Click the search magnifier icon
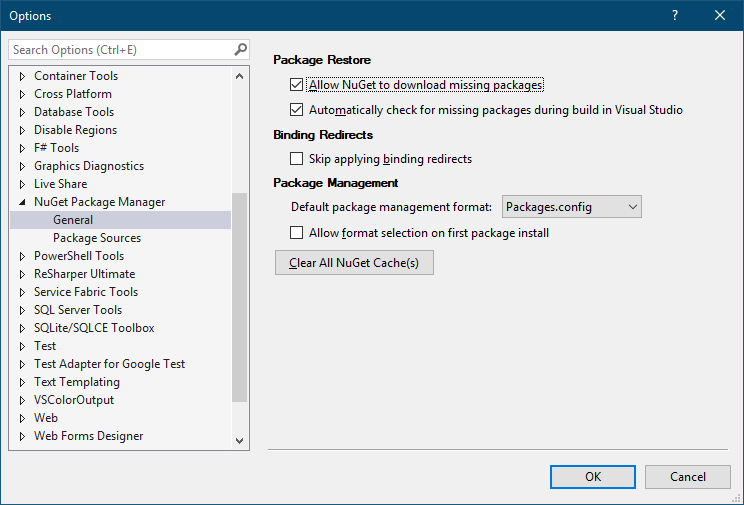 (x=241, y=49)
